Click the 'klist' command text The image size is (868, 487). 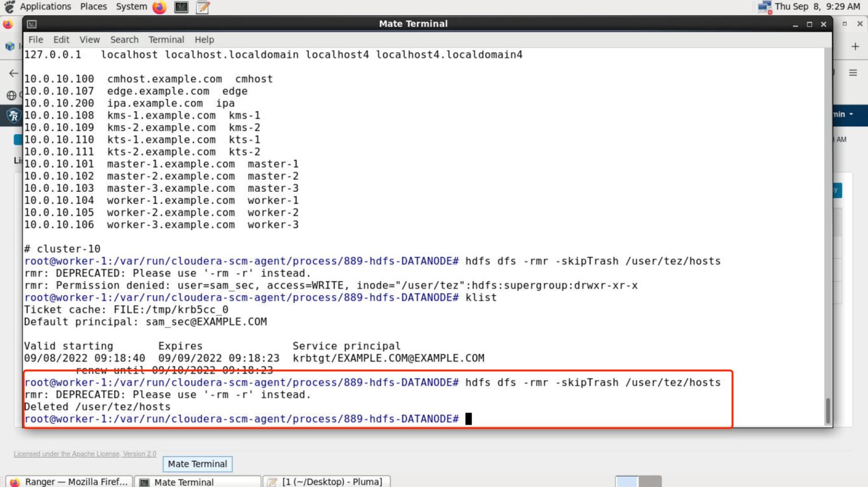pyautogui.click(x=481, y=298)
